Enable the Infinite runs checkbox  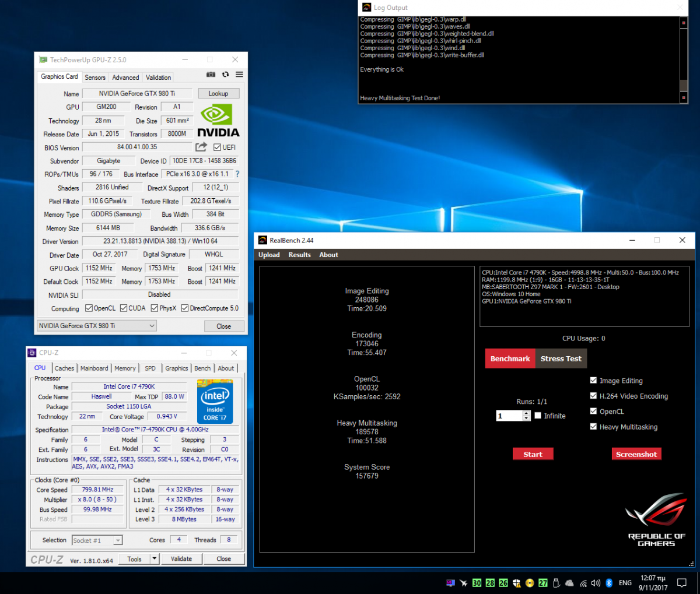(x=538, y=415)
